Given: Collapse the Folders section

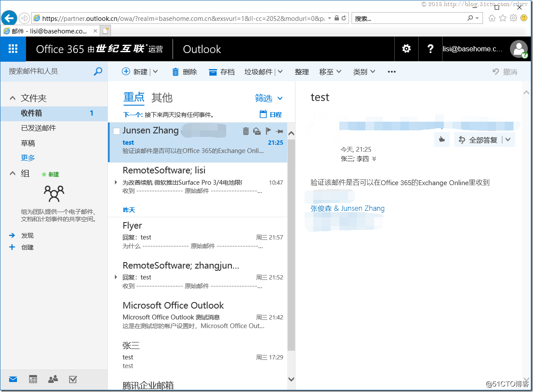Looking at the screenshot, I should click(x=13, y=99).
